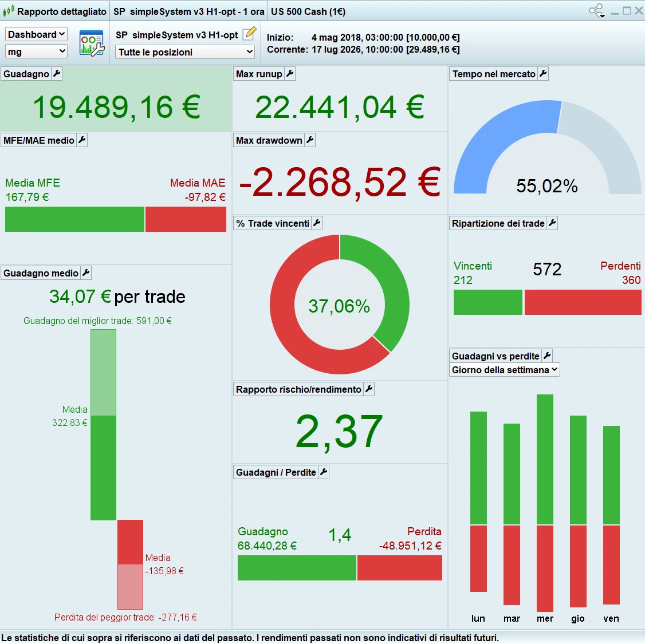
Task: Click wrench icon beside Tempo nel mercato
Action: (x=544, y=74)
